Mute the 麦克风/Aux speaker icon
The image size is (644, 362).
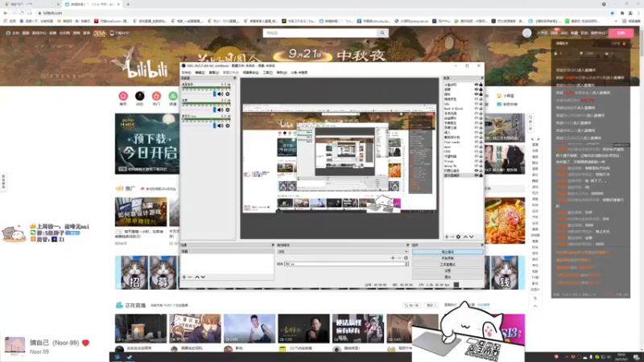[x=220, y=125]
